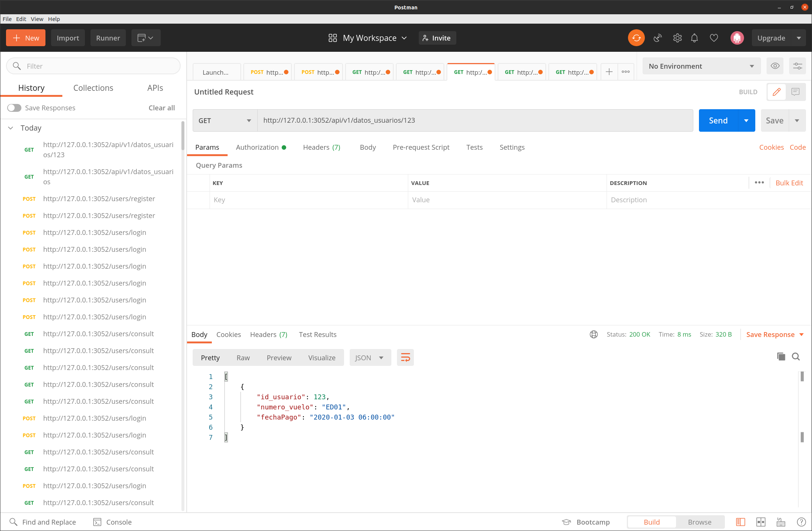Select the Raw response view
Image resolution: width=812 pixels, height=531 pixels.
243,358
